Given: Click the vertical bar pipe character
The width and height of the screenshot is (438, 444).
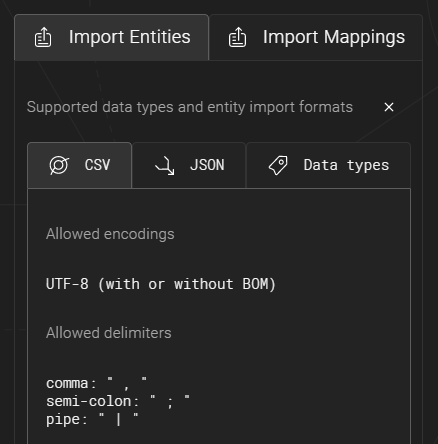Looking at the screenshot, I should point(118,420).
